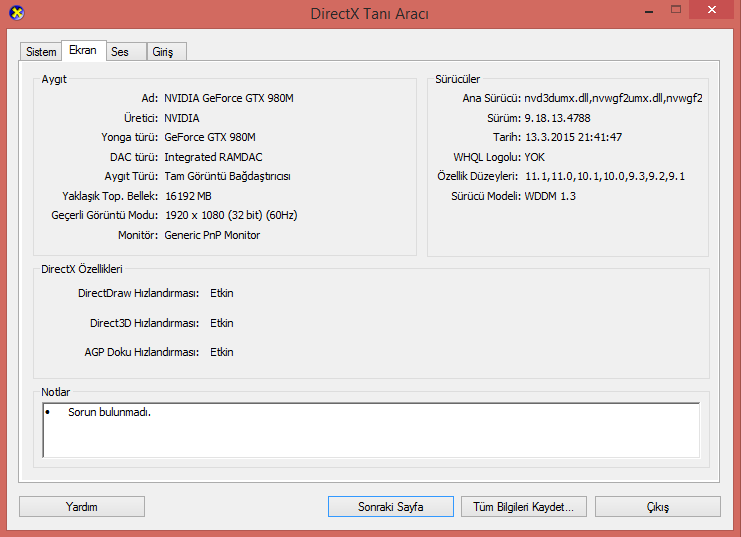741x537 pixels.
Task: Click the Çıkış button
Action: pos(658,507)
